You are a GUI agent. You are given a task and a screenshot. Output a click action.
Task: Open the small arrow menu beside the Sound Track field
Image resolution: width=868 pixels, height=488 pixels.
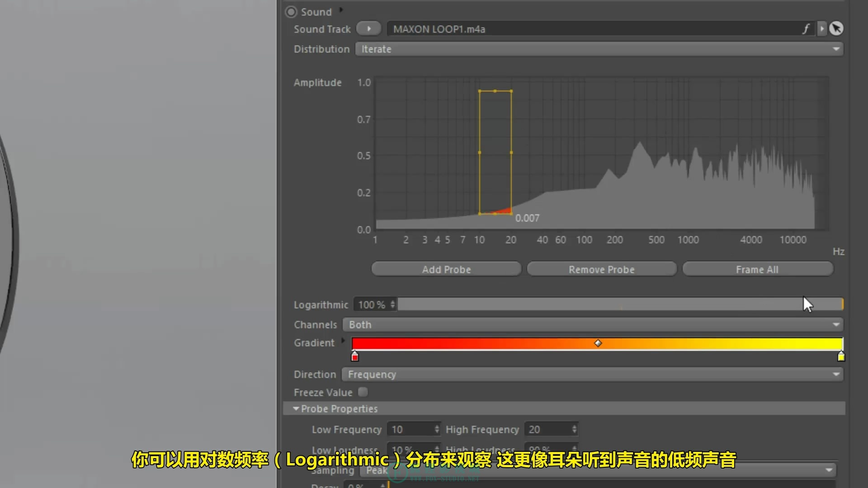822,29
